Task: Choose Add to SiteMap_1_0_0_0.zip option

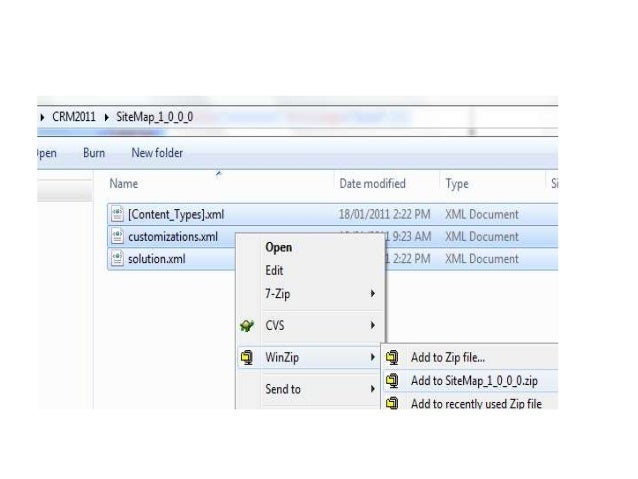Action: click(x=474, y=381)
